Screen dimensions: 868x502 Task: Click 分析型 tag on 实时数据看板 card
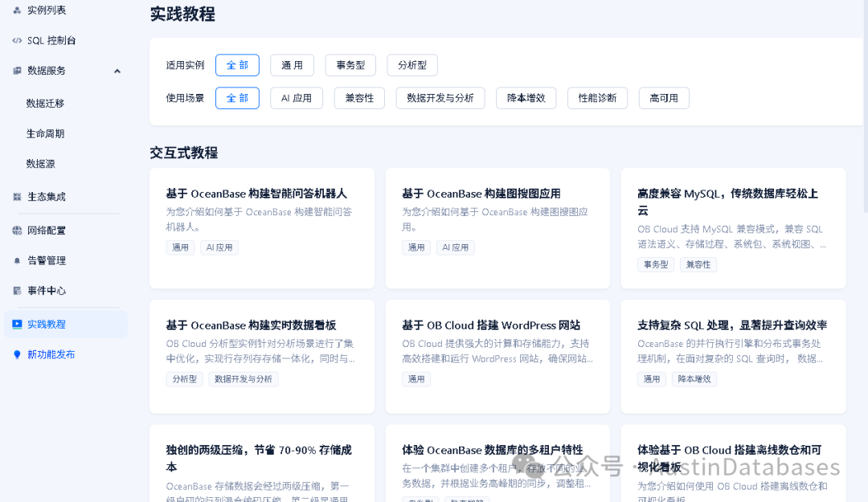point(184,379)
